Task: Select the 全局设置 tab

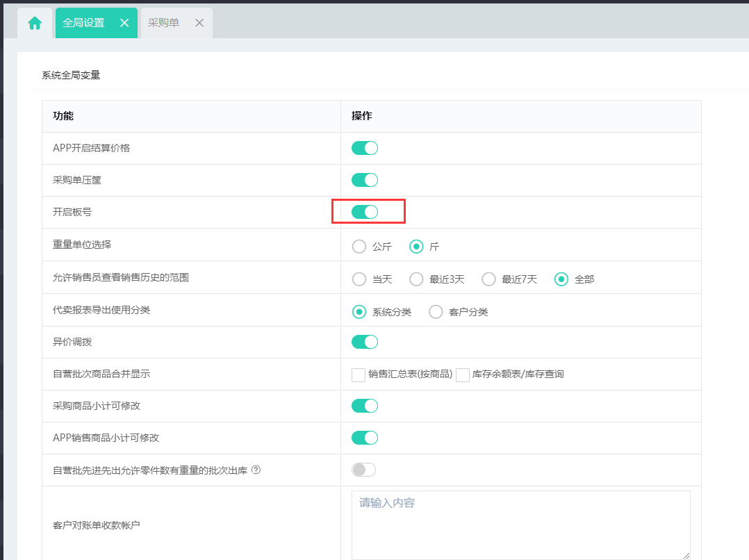Action: coord(83,23)
